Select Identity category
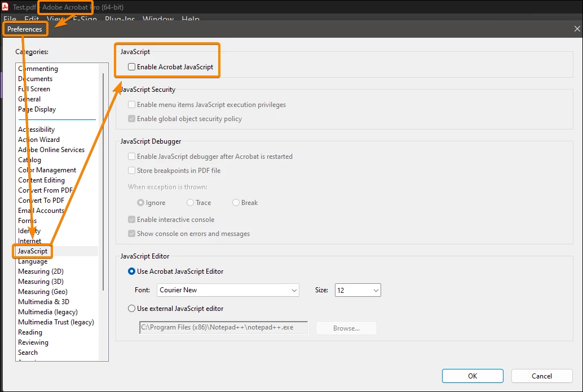Viewport: 583px width, 392px height. (29, 231)
